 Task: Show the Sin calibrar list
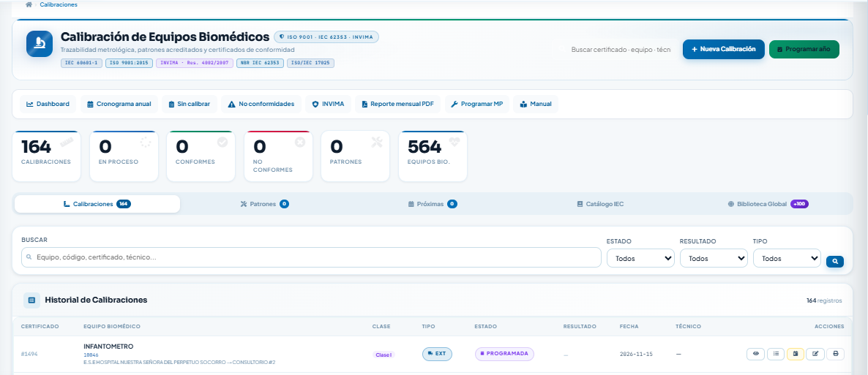[190, 104]
